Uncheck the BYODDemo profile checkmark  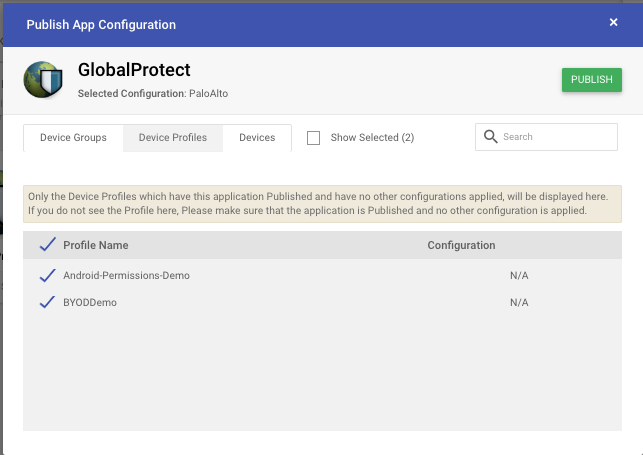click(48, 302)
